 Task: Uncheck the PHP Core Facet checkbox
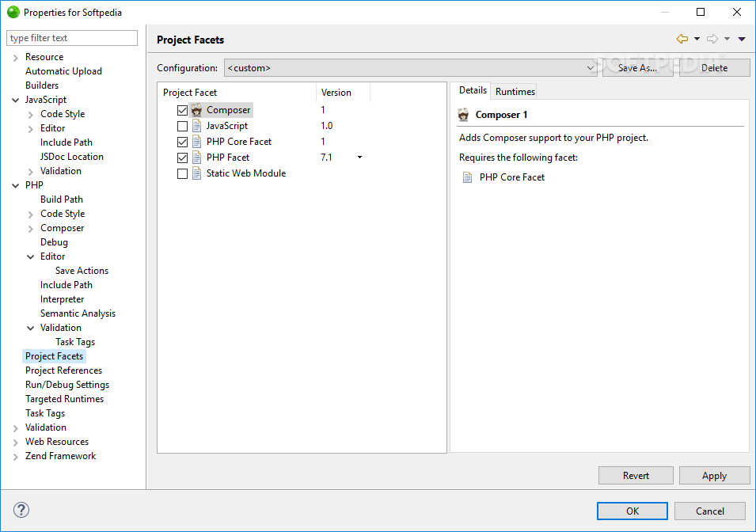click(182, 142)
